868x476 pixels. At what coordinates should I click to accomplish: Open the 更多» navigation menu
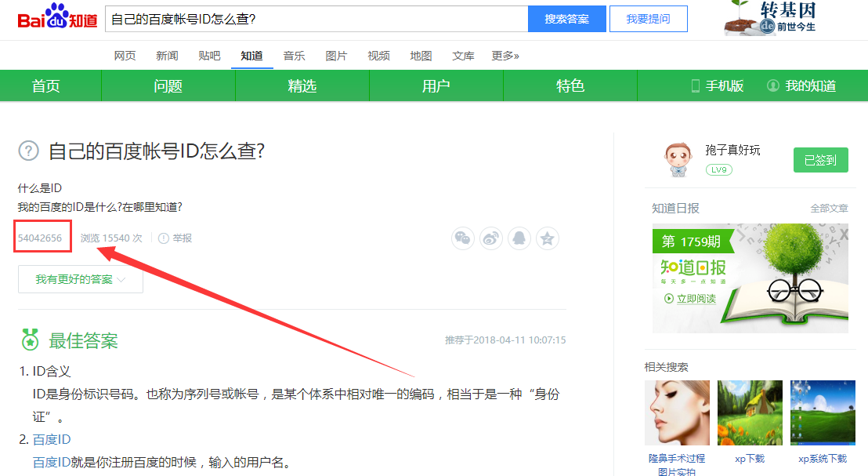pos(505,56)
